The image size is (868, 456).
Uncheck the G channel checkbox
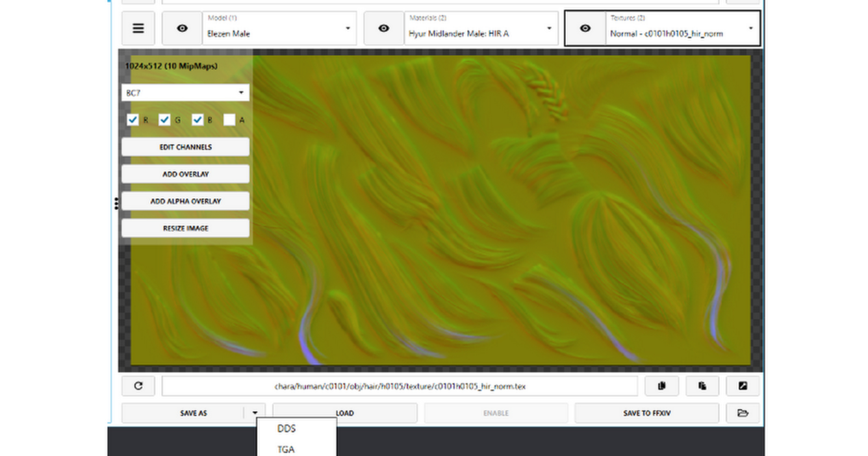tap(164, 120)
